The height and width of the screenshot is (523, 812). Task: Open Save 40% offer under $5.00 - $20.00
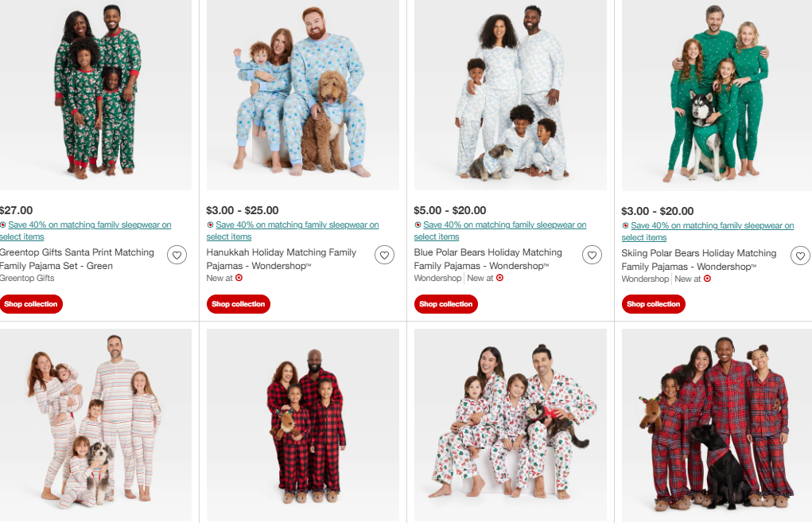pyautogui.click(x=500, y=231)
